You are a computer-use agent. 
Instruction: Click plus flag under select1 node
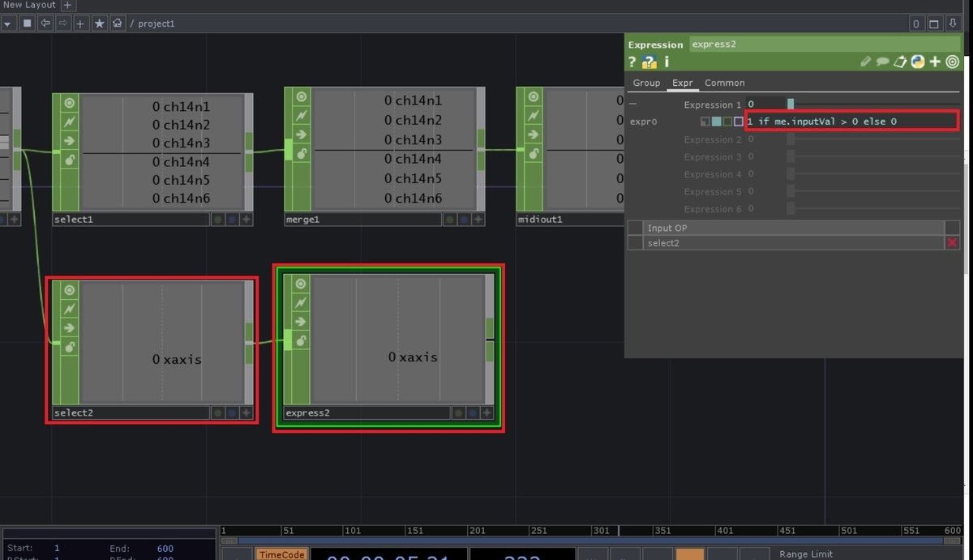246,220
